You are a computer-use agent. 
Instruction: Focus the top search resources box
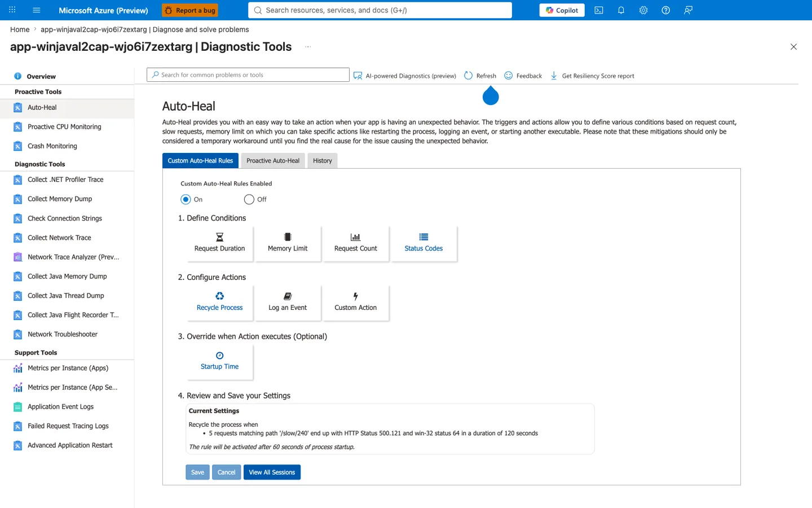[380, 10]
